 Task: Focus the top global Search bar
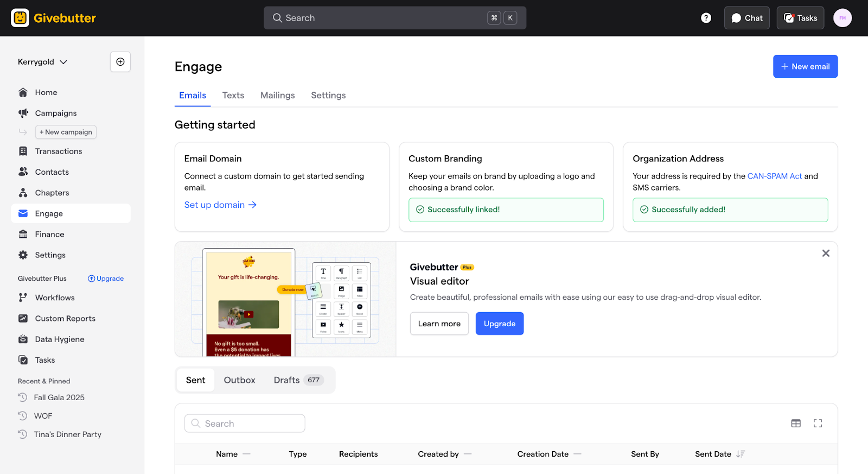pos(395,18)
